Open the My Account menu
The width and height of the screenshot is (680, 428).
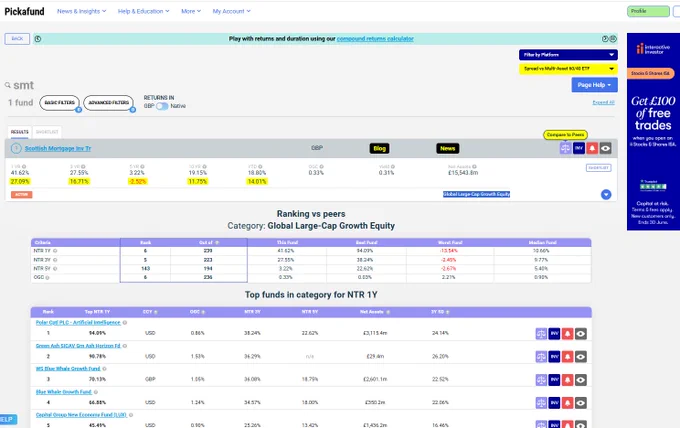coord(232,11)
